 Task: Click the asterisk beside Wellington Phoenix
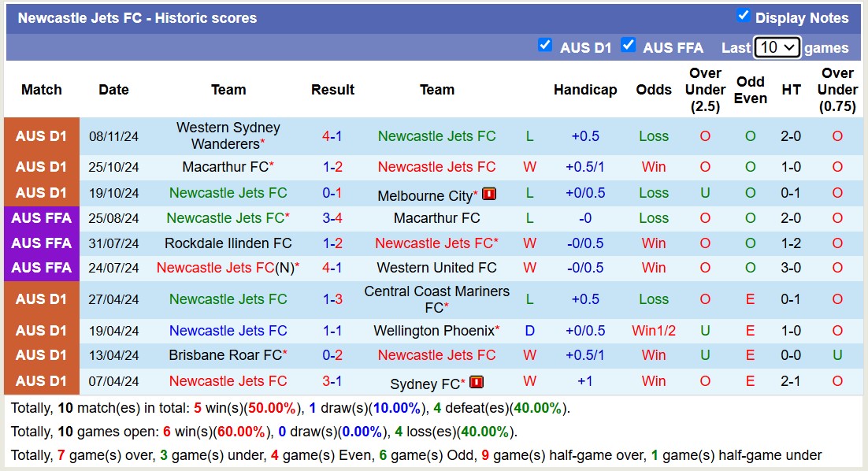[x=497, y=328]
